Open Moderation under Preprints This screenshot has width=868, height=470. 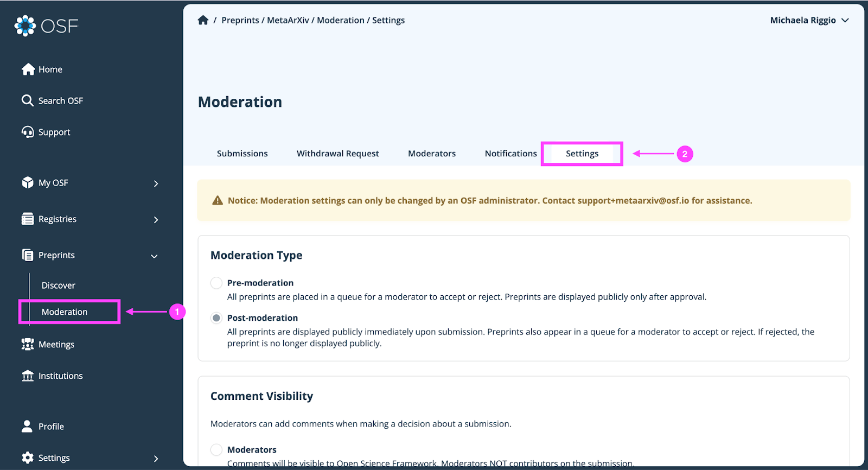[65, 312]
